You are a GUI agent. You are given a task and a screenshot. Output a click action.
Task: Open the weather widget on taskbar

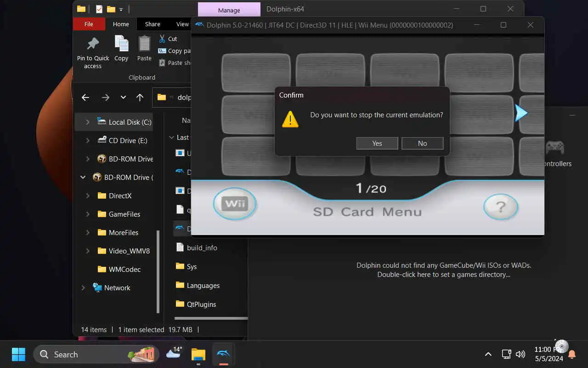pyautogui.click(x=174, y=353)
